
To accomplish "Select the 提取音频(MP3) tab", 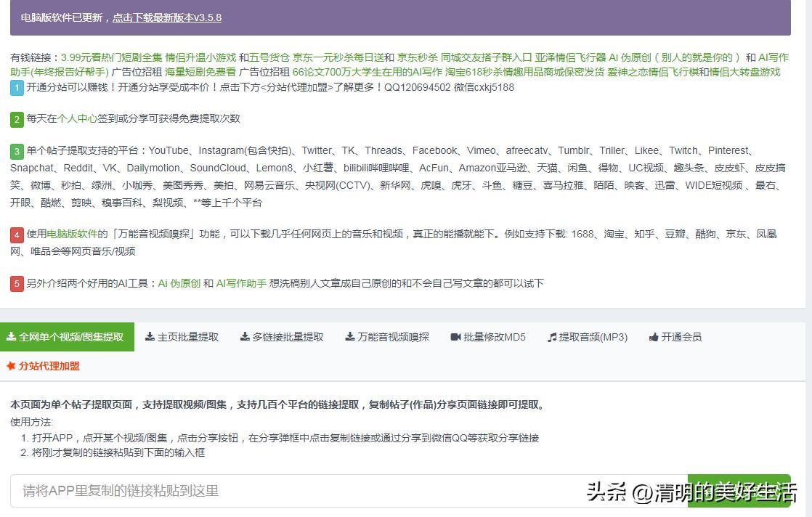I will click(588, 337).
